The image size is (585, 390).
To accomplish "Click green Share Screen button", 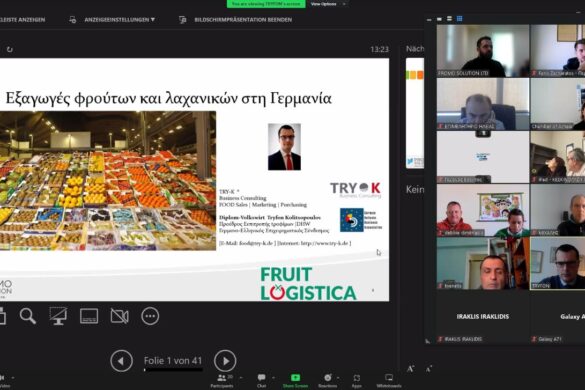I will point(295,381).
